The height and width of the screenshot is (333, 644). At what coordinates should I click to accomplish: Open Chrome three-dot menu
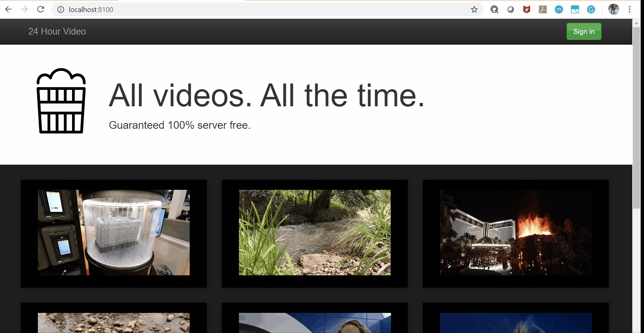coord(630,9)
